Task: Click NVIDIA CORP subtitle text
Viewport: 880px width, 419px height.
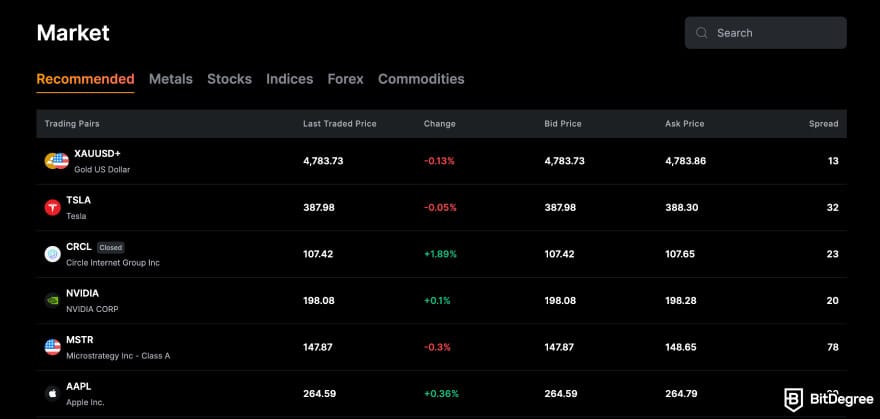Action: [x=92, y=309]
